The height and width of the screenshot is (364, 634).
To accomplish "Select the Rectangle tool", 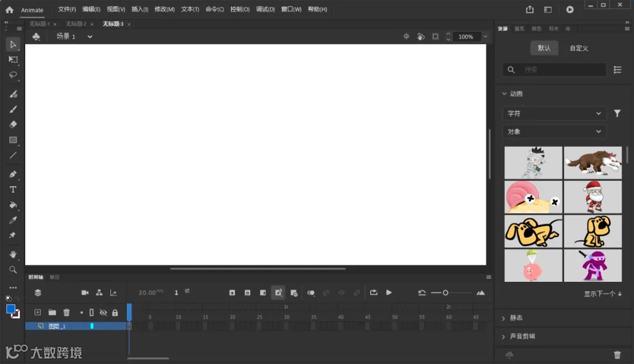I will pos(13,140).
